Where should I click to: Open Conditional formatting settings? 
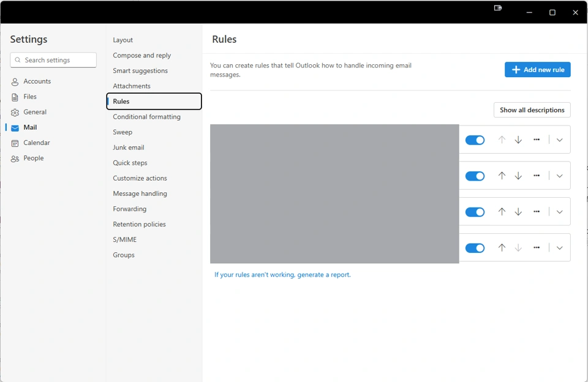146,117
